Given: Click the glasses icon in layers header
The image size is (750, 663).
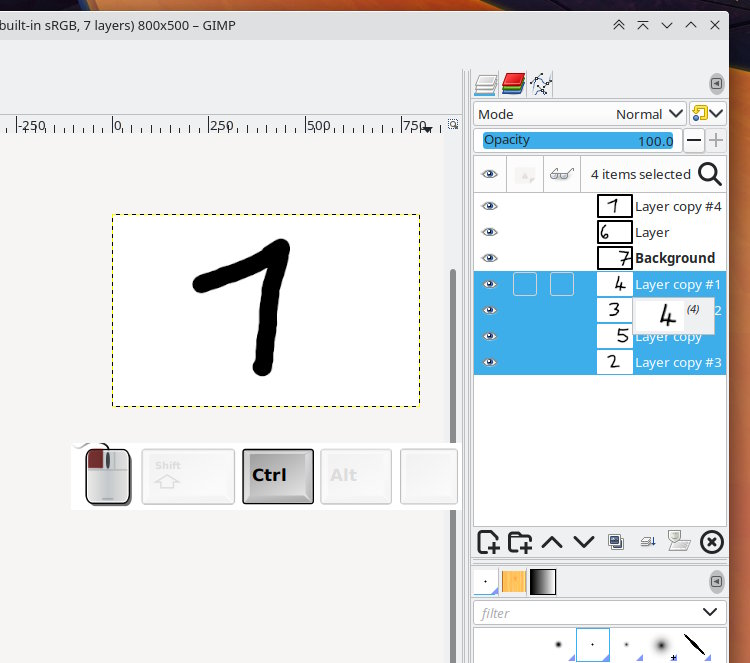Looking at the screenshot, I should [x=562, y=174].
